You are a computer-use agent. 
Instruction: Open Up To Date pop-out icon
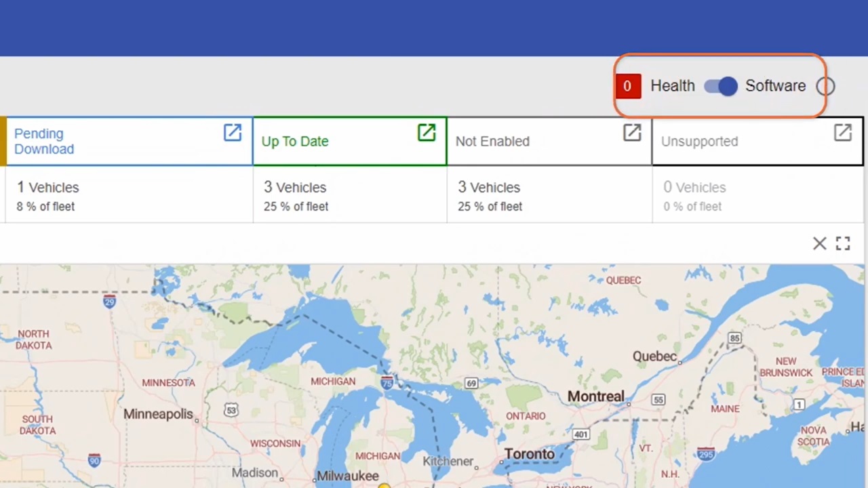(x=426, y=133)
